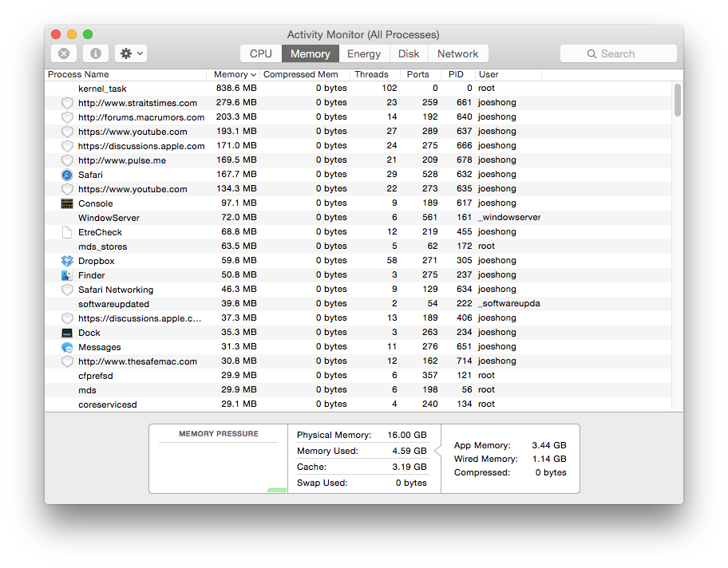Click the Safari Networking shield icon

click(67, 290)
